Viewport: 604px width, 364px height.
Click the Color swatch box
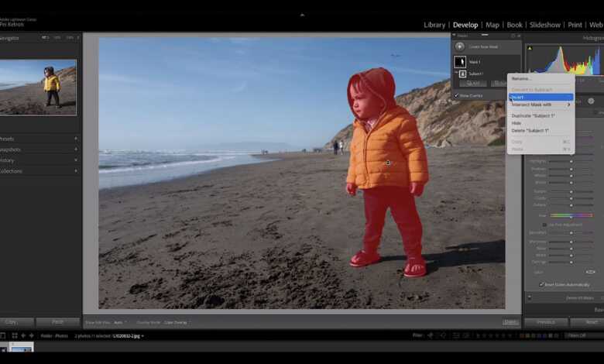[x=590, y=273]
